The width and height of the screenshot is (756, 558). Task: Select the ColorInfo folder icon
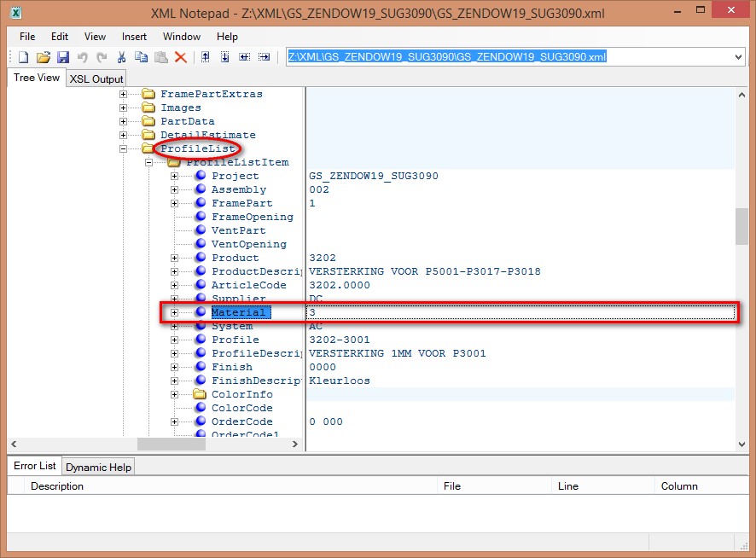[200, 394]
